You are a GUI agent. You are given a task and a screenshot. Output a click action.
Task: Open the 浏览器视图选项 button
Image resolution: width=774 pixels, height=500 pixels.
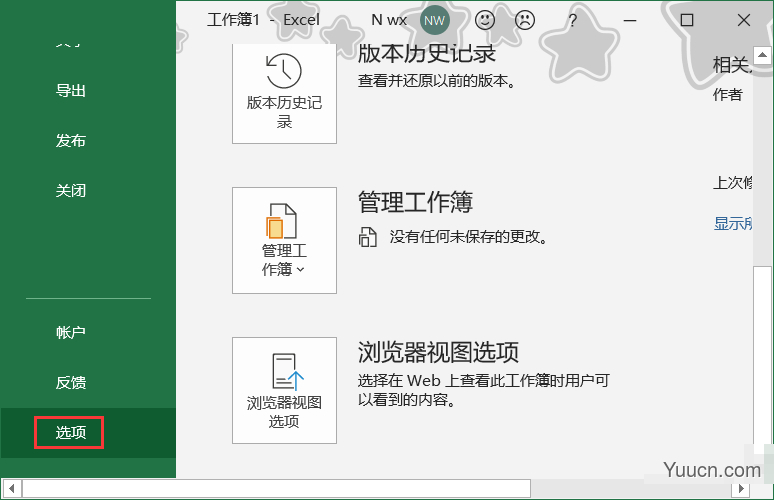coord(284,390)
